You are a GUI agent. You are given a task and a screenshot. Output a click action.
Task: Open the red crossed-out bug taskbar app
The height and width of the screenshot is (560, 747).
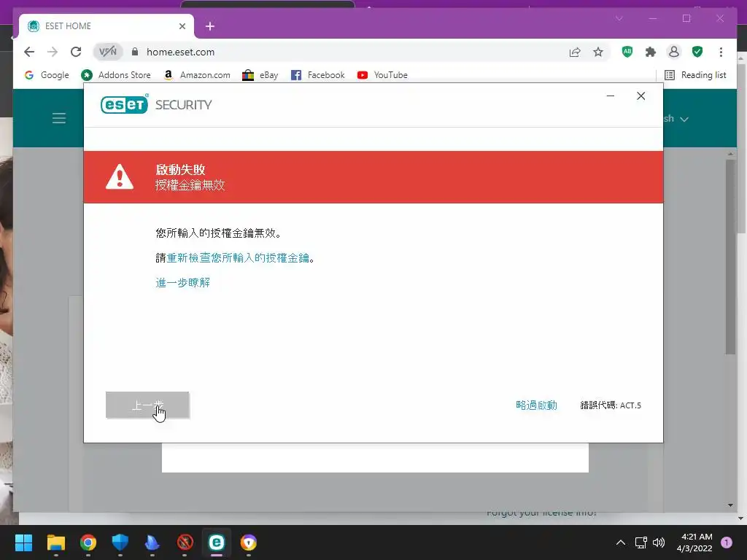tap(185, 542)
